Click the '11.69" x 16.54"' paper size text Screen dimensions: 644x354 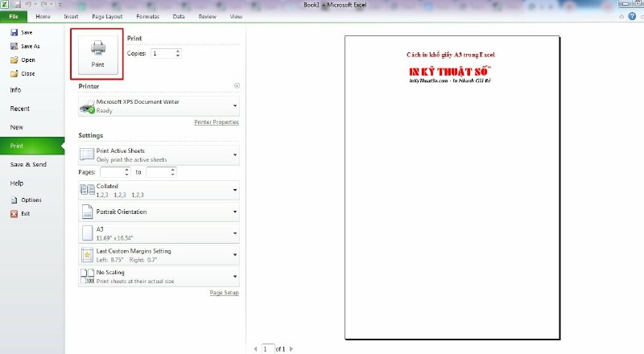114,238
